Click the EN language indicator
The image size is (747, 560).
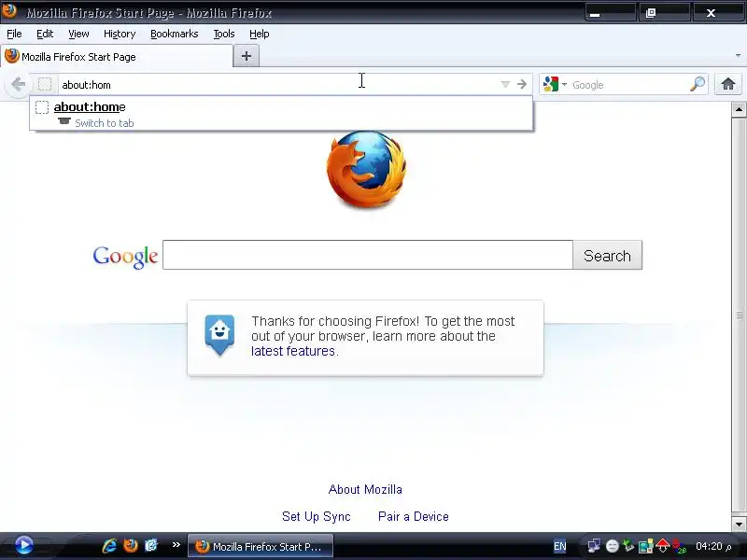click(x=560, y=547)
